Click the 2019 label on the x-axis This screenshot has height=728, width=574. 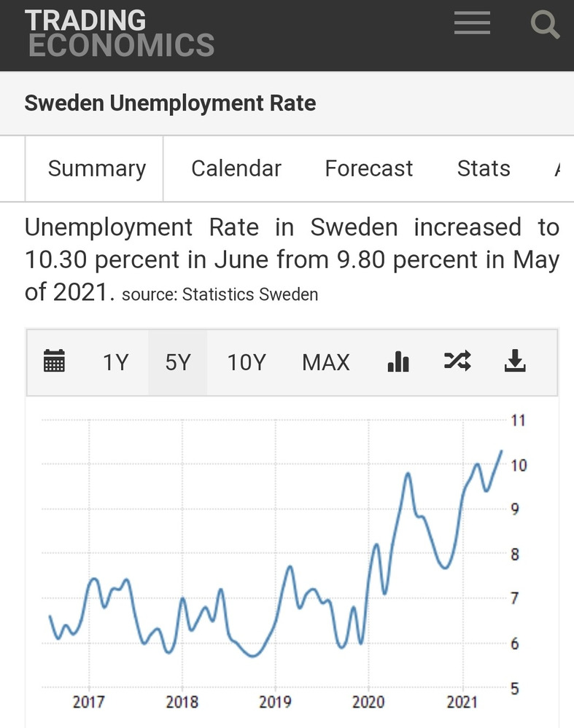(275, 702)
